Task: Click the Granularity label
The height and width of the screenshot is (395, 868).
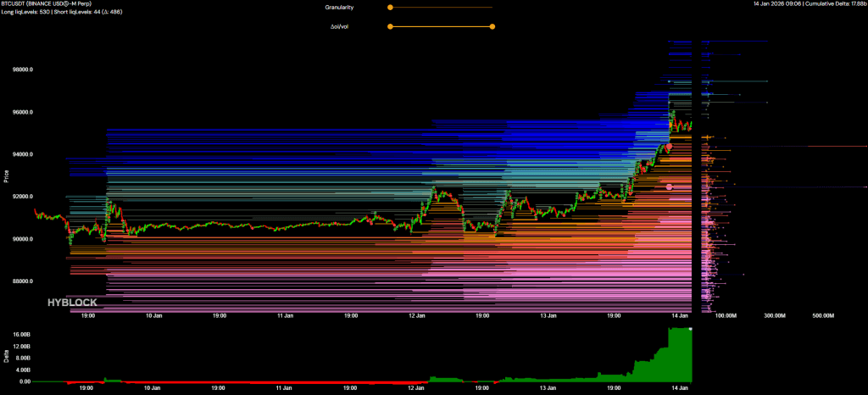Action: coord(339,7)
